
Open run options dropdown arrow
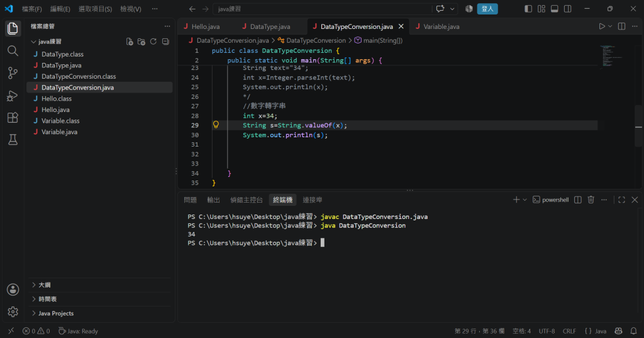coord(610,26)
